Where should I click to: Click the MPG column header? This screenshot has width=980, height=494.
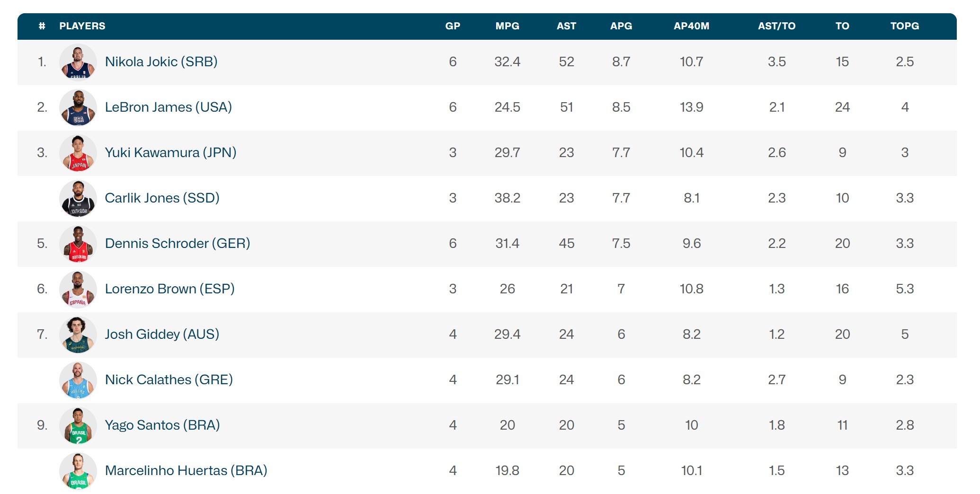[x=507, y=26]
